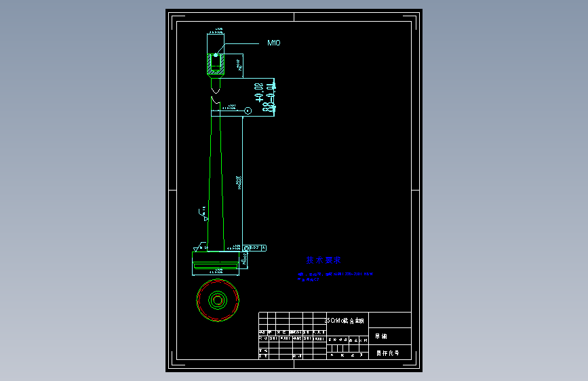Image resolution: width=588 pixels, height=381 pixels.
Task: Click the hatched threaded hole section
Action: click(x=216, y=64)
